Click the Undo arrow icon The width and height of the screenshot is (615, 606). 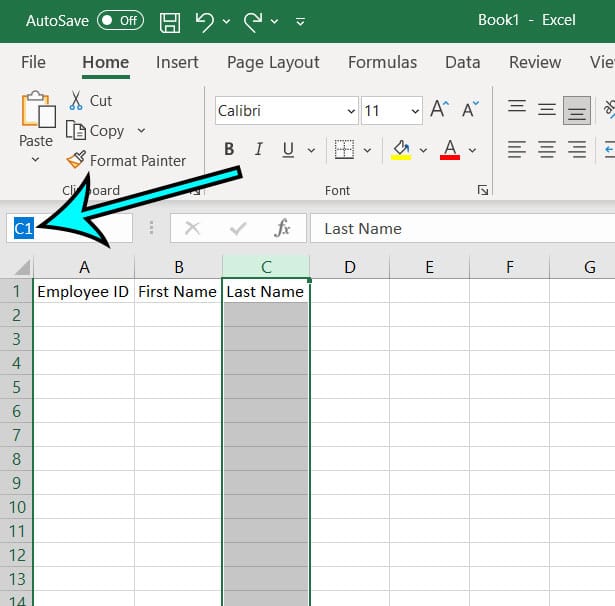coord(205,22)
